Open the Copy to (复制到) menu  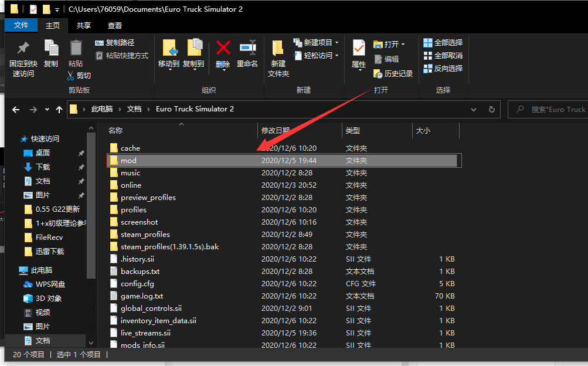click(193, 55)
